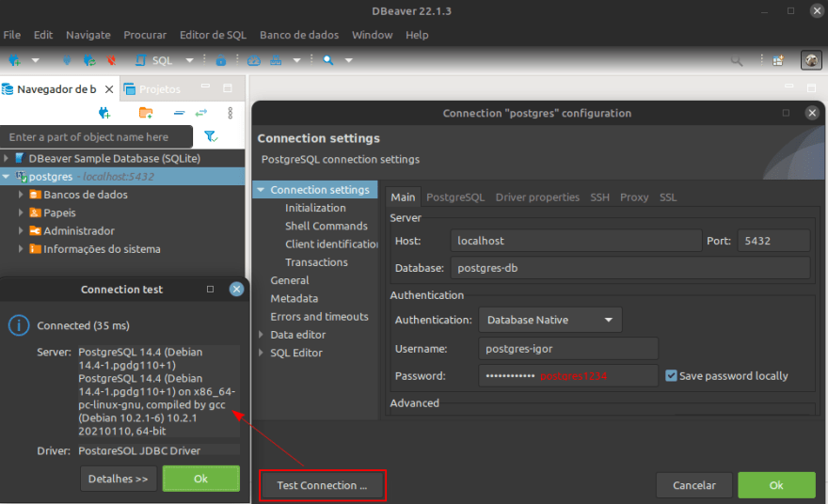This screenshot has height=504, width=828.
Task: Maximize the Navigator panel
Action: [x=228, y=88]
